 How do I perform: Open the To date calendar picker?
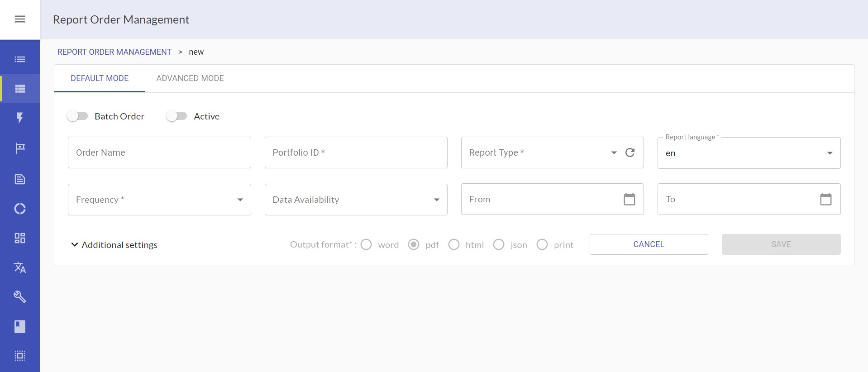coord(825,199)
